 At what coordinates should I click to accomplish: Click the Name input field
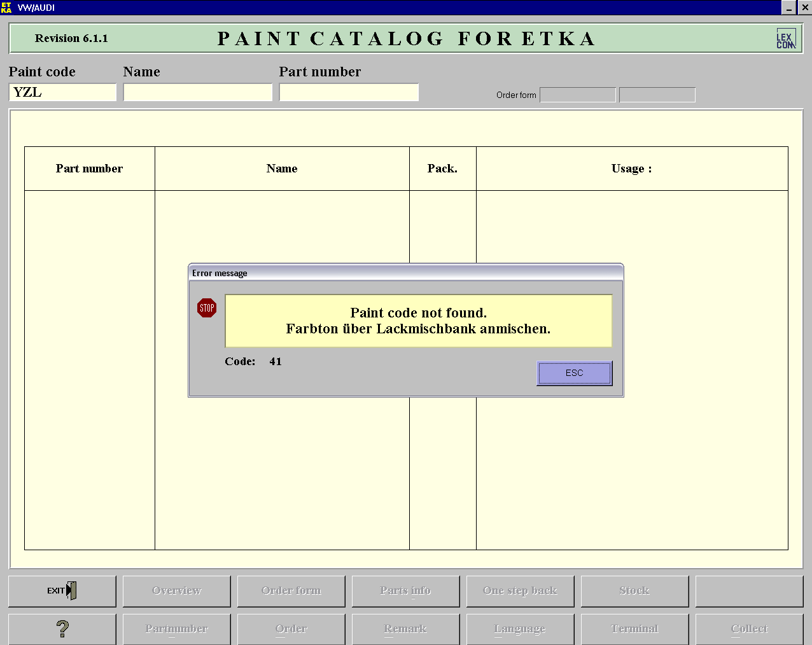tap(198, 92)
